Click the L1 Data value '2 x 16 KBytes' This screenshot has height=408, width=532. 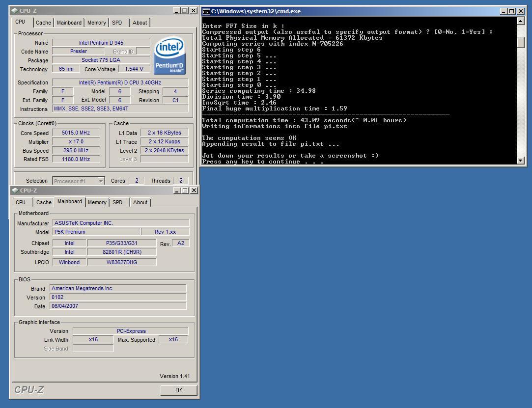[x=165, y=133]
